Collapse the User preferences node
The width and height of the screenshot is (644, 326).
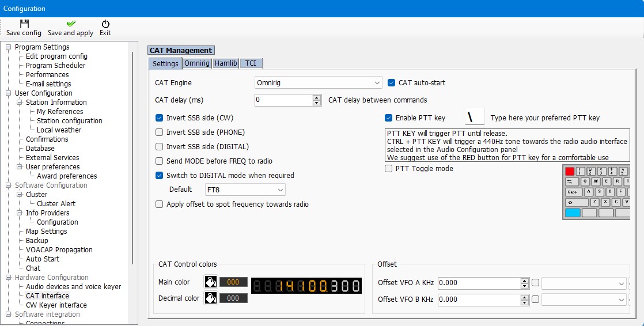pos(20,166)
